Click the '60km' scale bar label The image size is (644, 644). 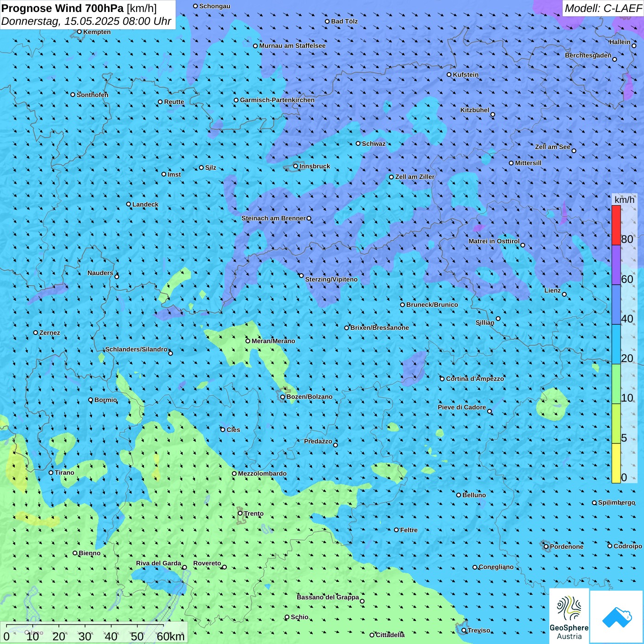(x=171, y=636)
